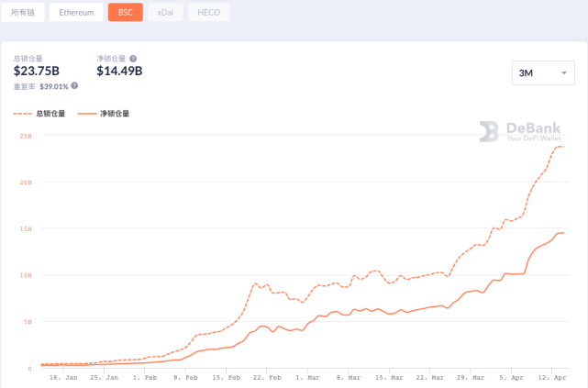Click help icon next to 净锁仓量
Screen dimensions: 588x388
[x=133, y=59]
